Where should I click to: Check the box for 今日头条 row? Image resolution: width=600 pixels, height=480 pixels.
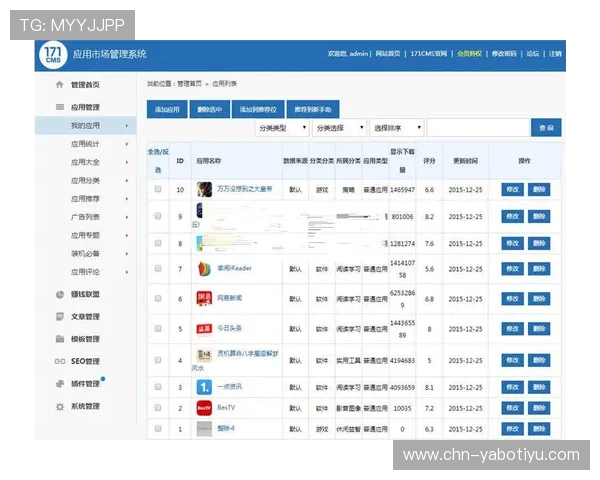[x=158, y=328]
